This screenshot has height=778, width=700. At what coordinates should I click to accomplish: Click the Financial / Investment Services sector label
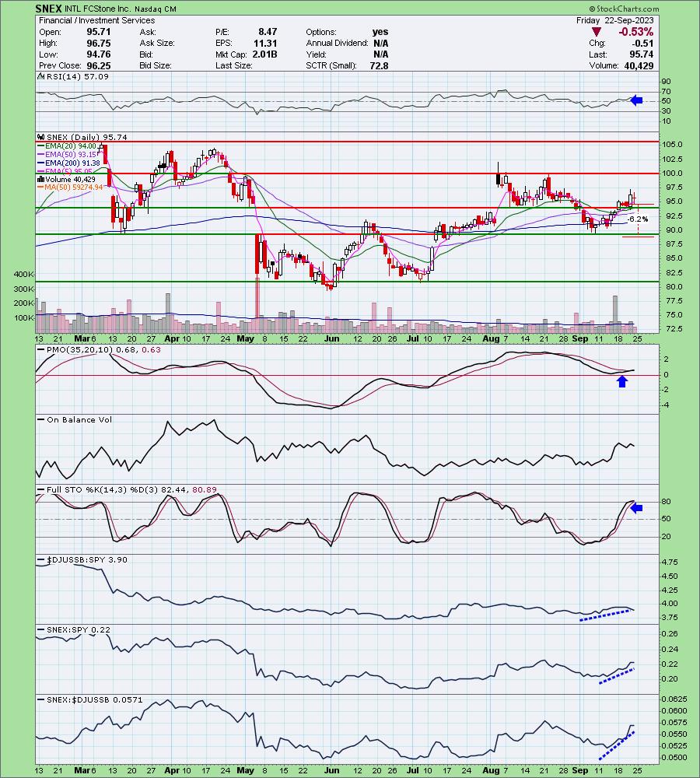coord(96,20)
